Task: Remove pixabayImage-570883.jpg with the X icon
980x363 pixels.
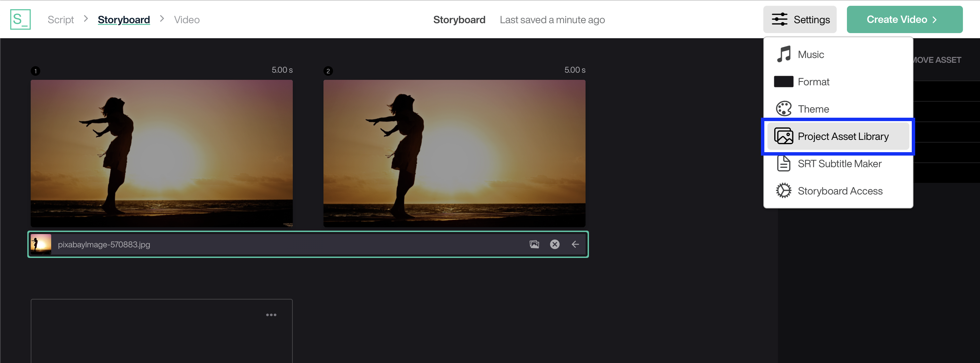Action: click(x=555, y=244)
